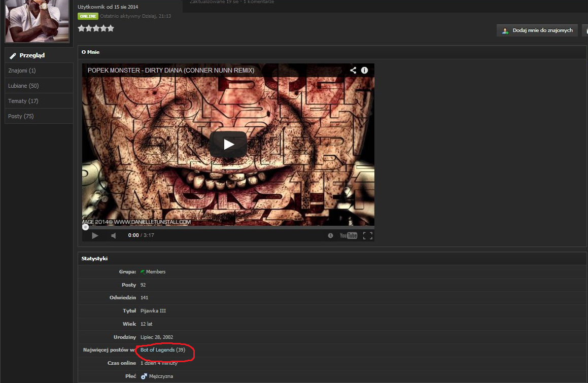Click the green ONLINE status badge
The width and height of the screenshot is (588, 383).
click(x=88, y=16)
